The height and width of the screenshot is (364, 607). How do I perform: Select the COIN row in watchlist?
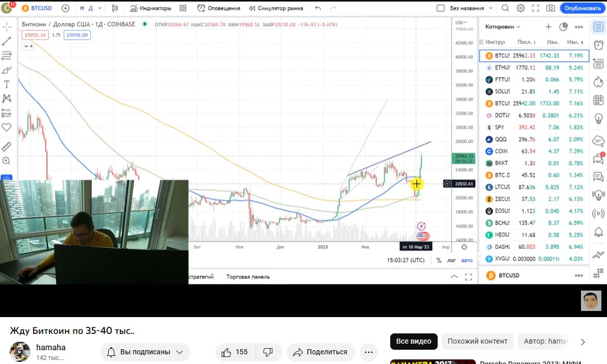pos(534,151)
